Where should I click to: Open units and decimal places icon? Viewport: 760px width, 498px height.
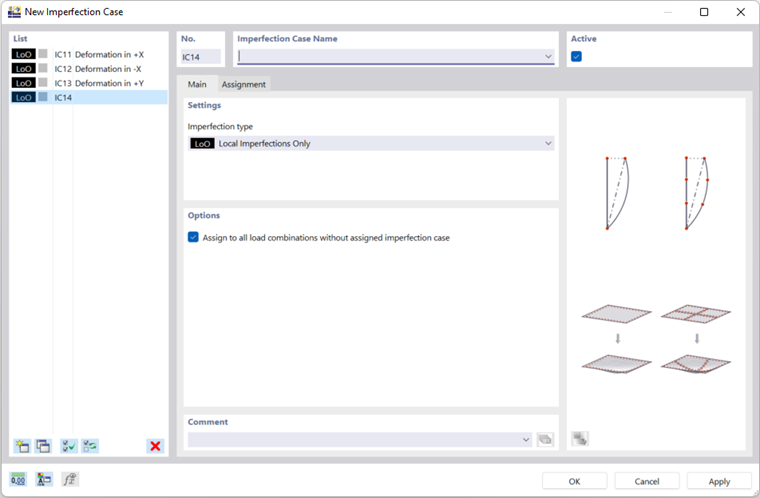[x=18, y=480]
